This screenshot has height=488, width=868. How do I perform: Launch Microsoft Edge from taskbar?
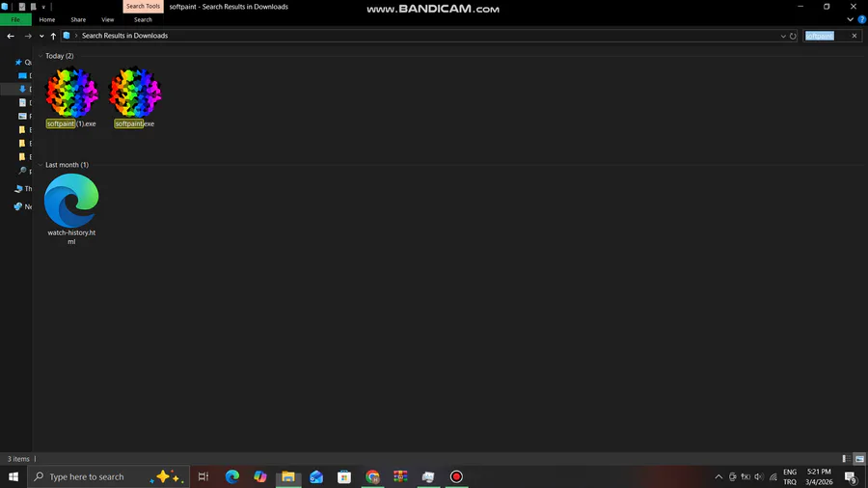click(231, 476)
